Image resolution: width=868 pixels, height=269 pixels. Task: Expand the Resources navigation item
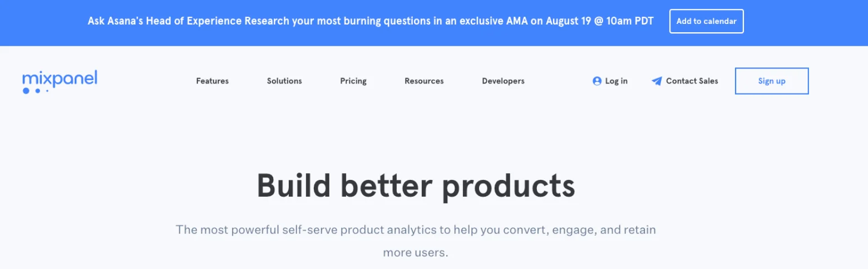424,81
